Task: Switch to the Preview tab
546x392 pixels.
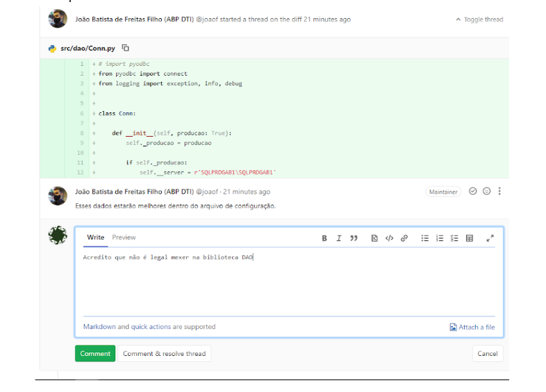Action: pyautogui.click(x=124, y=237)
